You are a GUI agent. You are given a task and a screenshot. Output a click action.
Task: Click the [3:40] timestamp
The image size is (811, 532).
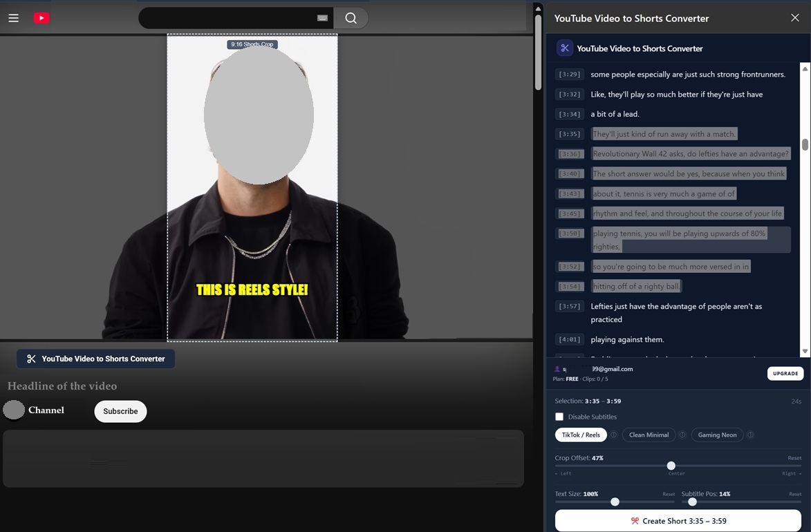570,174
